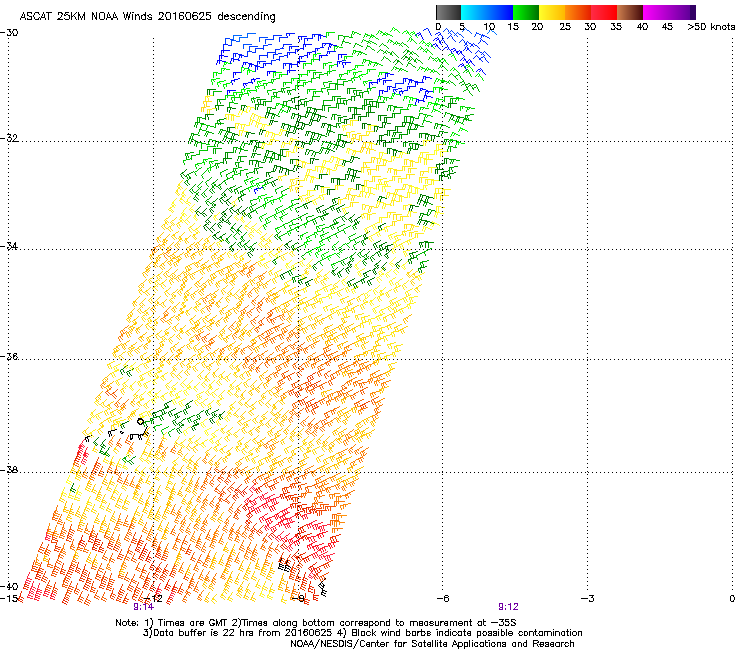
Task: Click the longitude label '0' at bottom right
Action: pos(732,598)
